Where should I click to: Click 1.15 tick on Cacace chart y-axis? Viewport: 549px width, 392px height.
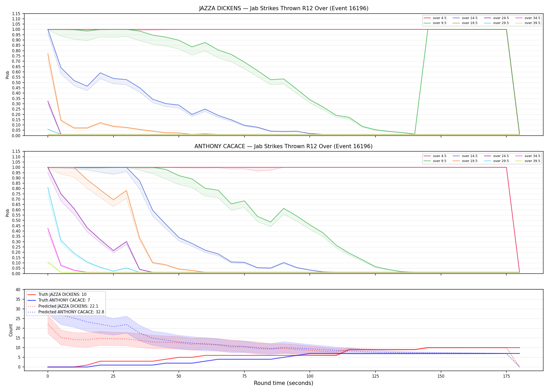[x=16, y=152]
